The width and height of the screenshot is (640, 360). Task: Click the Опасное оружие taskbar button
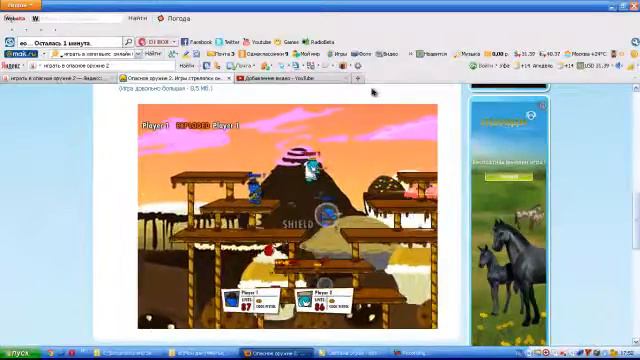tap(278, 353)
